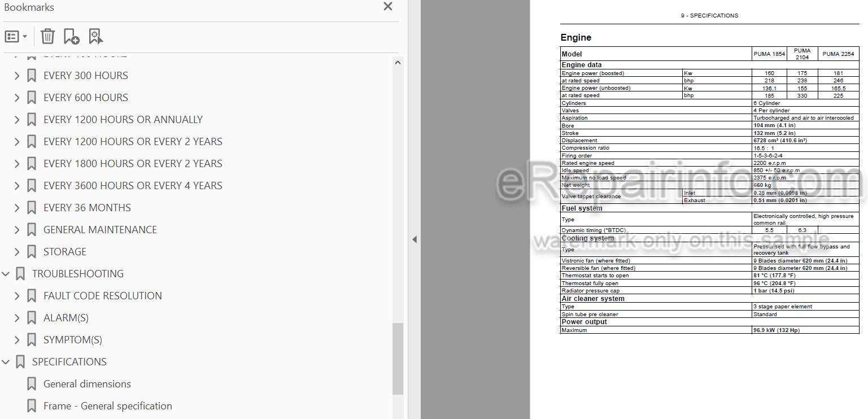Click bookmark icon beside EVERY 300 HOURS
This screenshot has width=868, height=419.
tap(32, 76)
